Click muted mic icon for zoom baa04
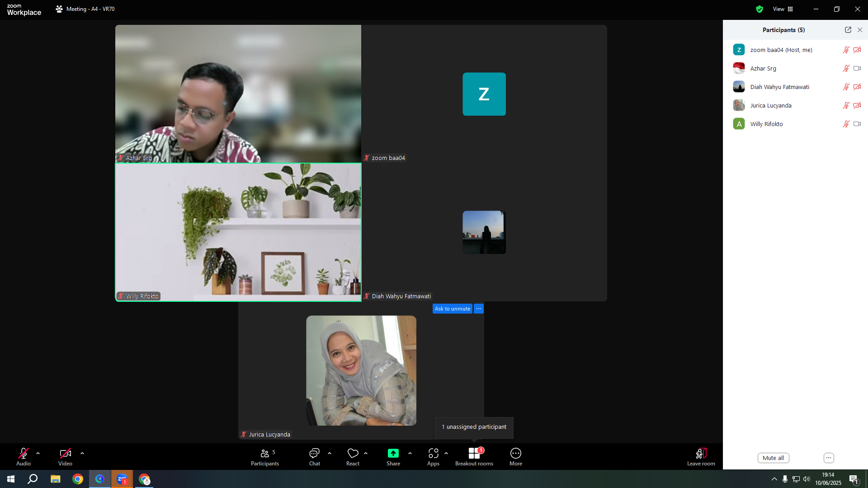This screenshot has height=488, width=868. point(846,50)
